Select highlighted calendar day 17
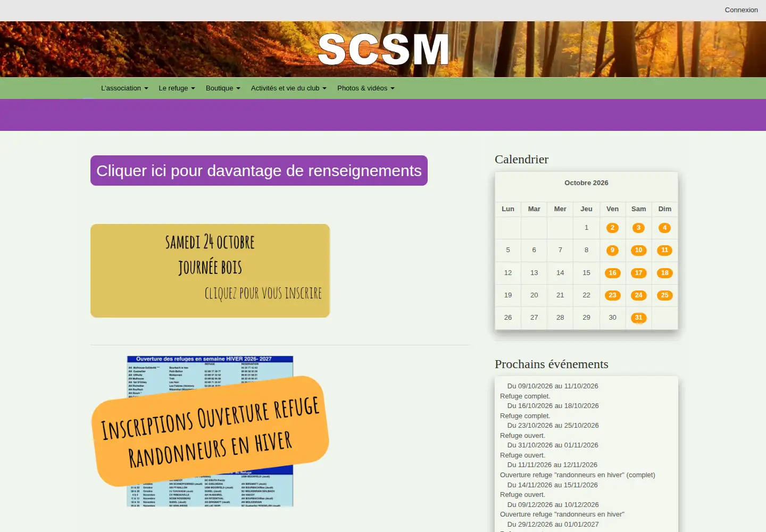This screenshot has height=532, width=766. (x=638, y=273)
